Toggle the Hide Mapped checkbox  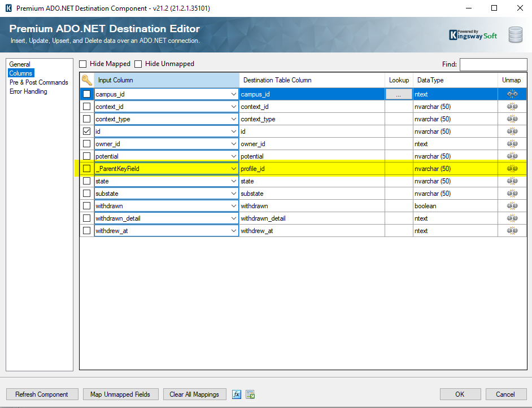click(x=83, y=64)
